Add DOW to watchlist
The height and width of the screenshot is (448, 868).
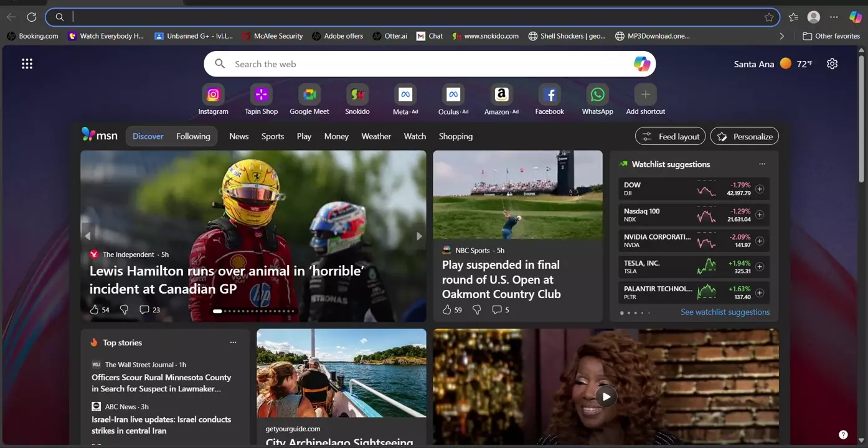pyautogui.click(x=760, y=189)
